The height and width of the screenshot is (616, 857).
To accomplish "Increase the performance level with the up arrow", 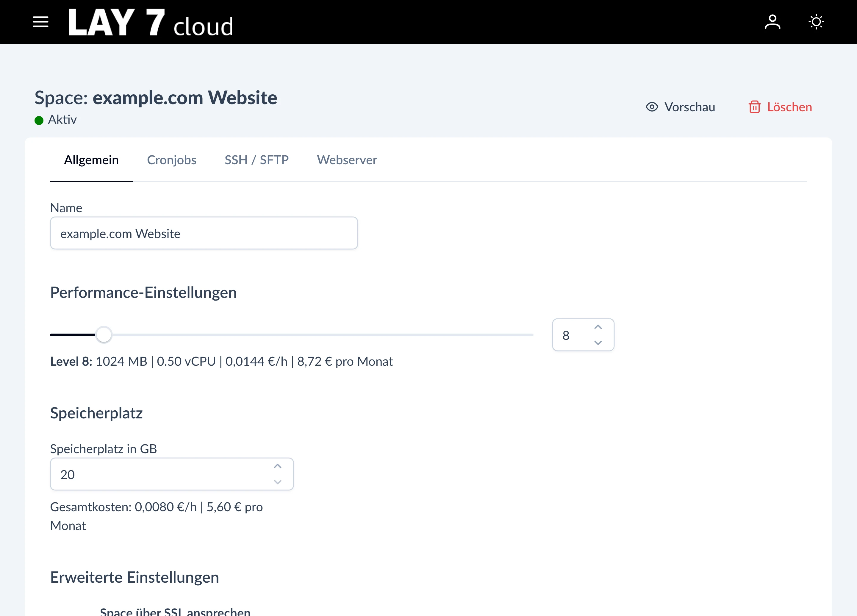I will [x=598, y=326].
